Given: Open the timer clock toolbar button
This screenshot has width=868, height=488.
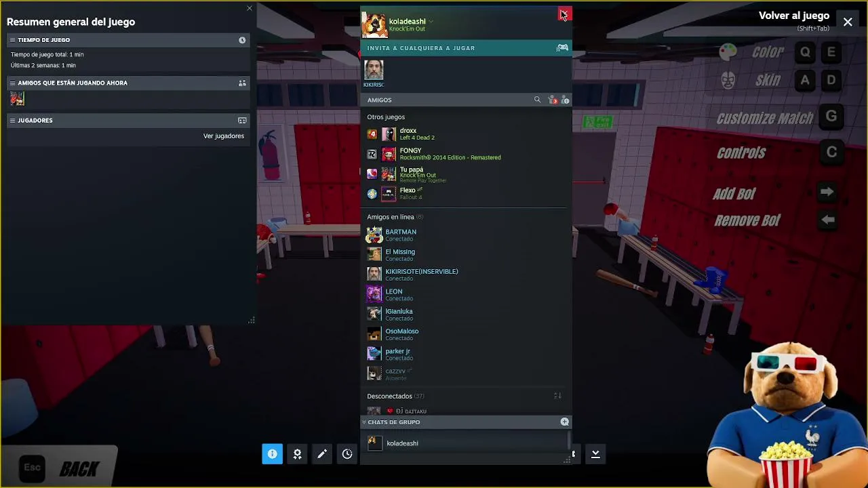Looking at the screenshot, I should coord(347,454).
